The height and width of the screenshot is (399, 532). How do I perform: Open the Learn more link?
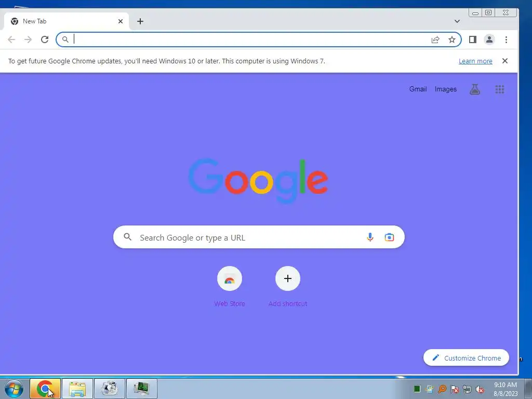tap(475, 61)
